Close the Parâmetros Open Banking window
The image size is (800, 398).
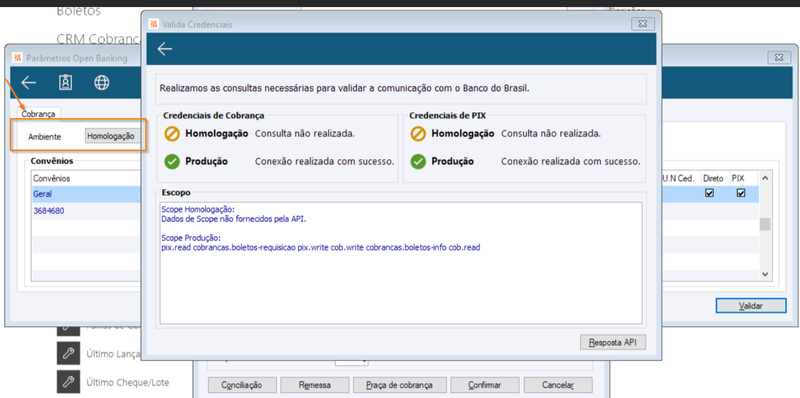click(778, 58)
